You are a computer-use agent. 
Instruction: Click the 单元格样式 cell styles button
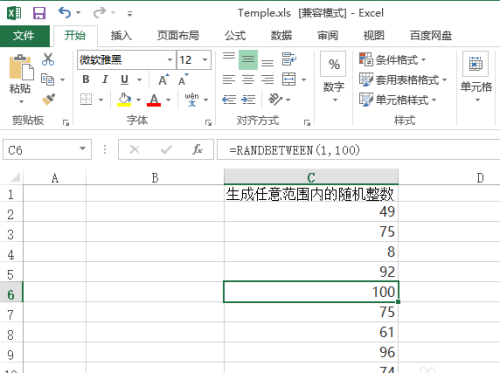point(398,100)
